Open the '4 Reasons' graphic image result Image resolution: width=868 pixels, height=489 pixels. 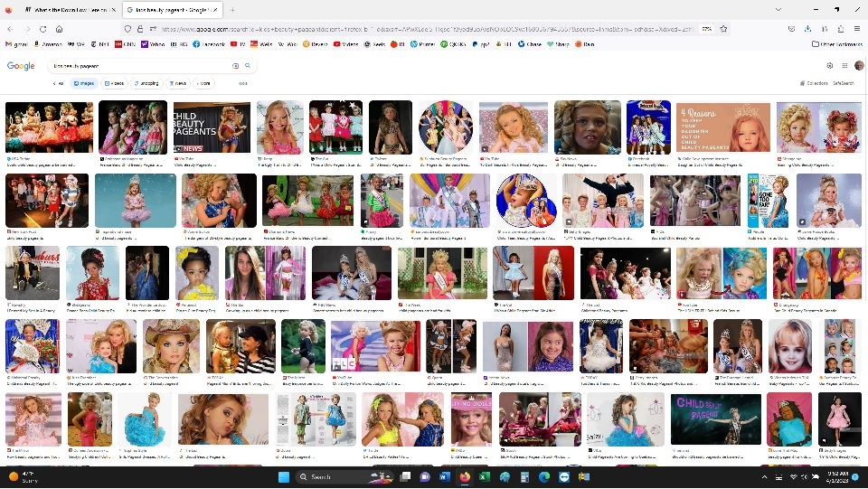click(722, 127)
